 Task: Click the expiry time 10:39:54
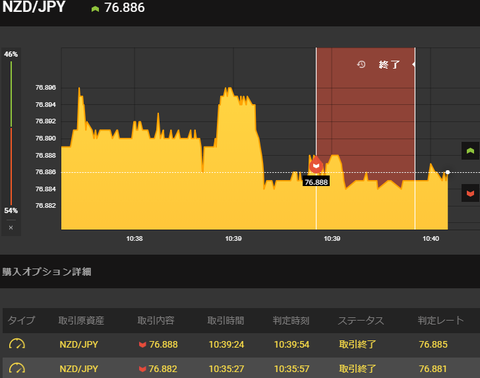[292, 344]
